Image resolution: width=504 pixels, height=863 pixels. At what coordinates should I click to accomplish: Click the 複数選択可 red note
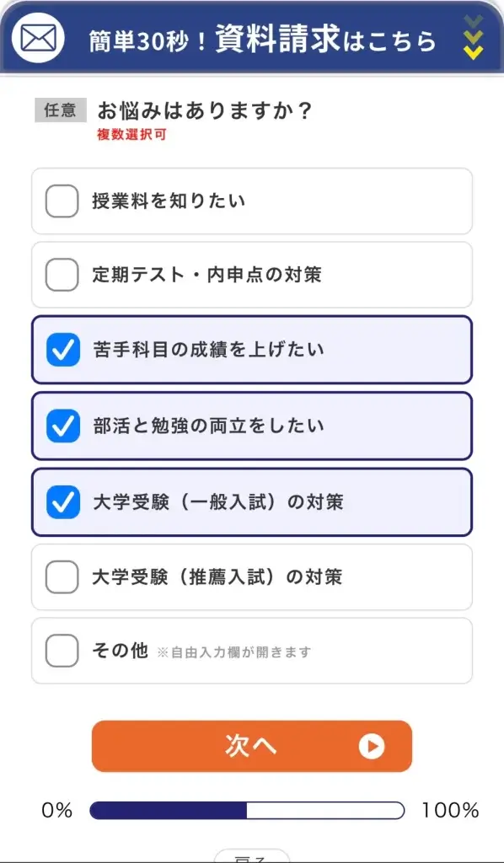coord(131,135)
